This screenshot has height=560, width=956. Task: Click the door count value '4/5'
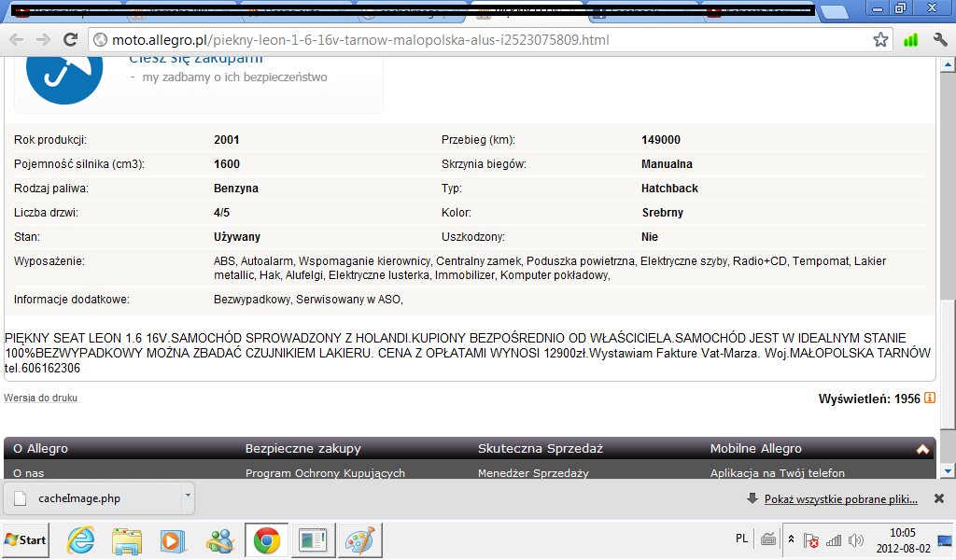[221, 213]
